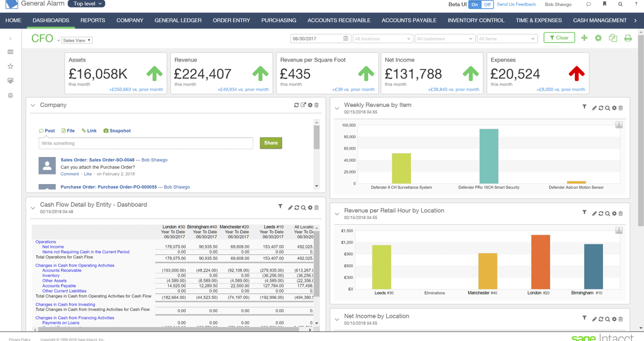Pop out the Company panel
Viewport: 644px width, 341px height.
(303, 105)
